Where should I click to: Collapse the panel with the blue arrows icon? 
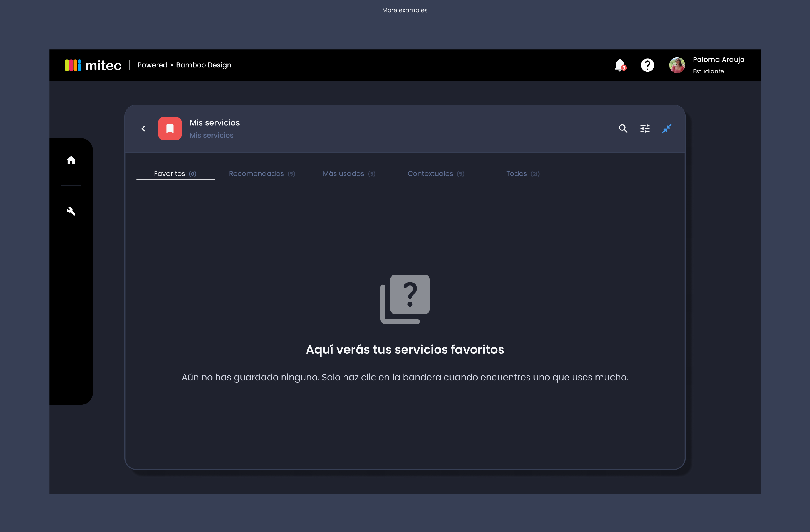(x=667, y=129)
